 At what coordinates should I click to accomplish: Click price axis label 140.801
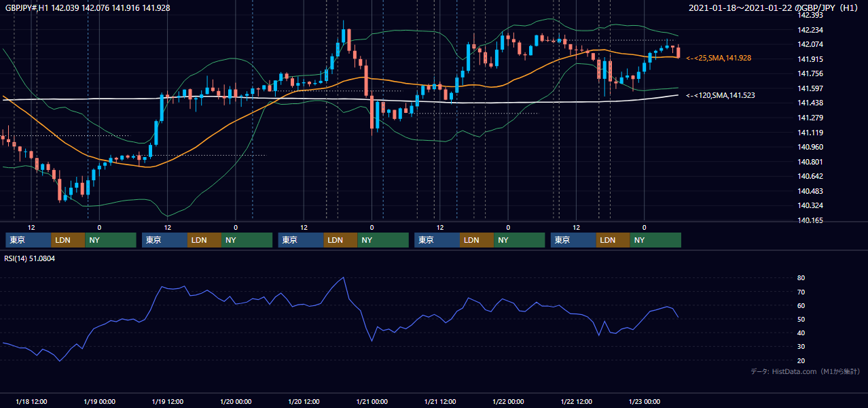point(810,162)
